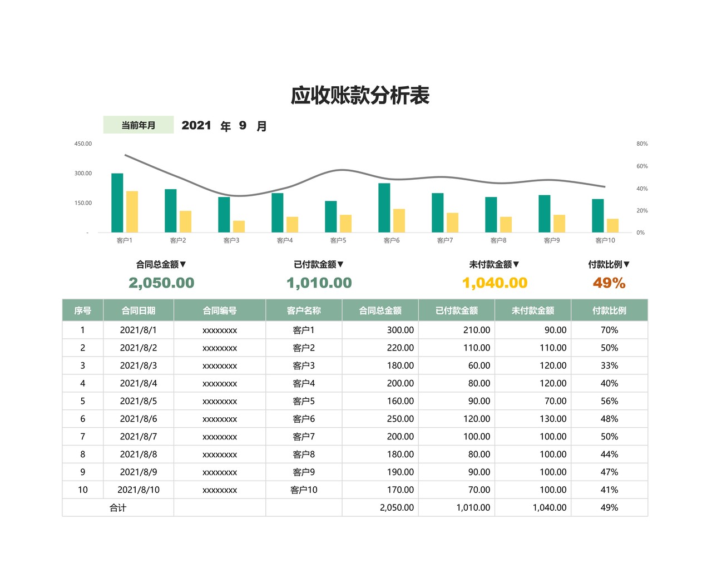
Task: Click the 付款比例 column header
Action: [609, 310]
